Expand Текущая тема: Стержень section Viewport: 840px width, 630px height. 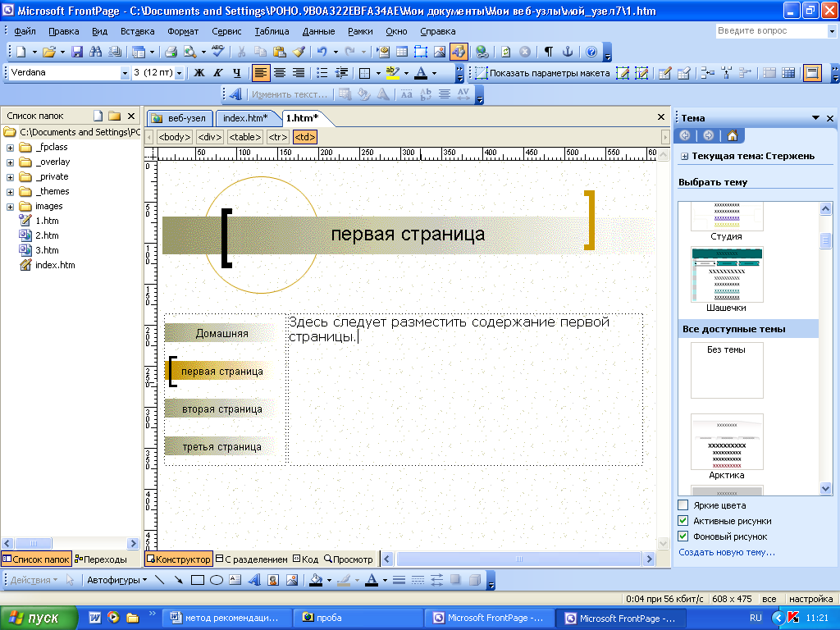coord(685,157)
